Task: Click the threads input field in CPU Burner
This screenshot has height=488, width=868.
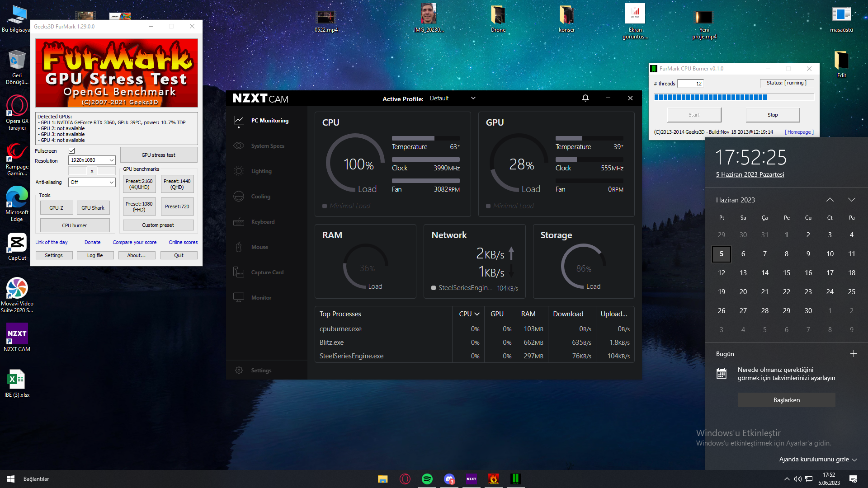Action: pyautogui.click(x=690, y=84)
